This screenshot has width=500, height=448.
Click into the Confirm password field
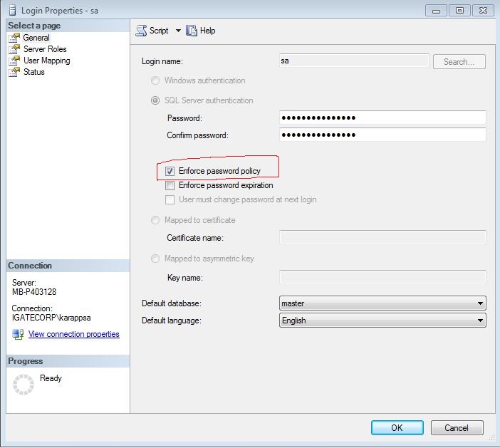[x=382, y=135]
